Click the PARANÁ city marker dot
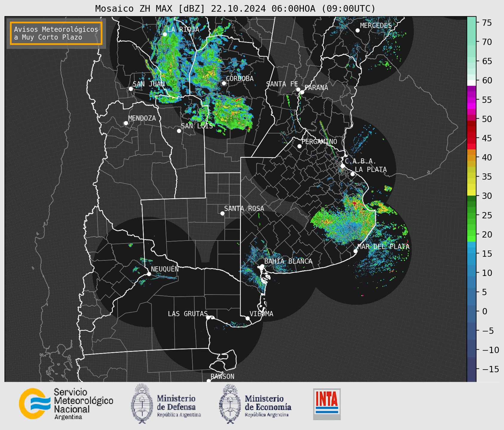 coord(302,92)
